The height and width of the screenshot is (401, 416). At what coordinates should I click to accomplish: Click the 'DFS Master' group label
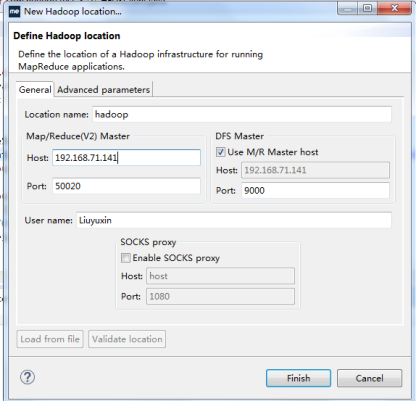(x=239, y=136)
